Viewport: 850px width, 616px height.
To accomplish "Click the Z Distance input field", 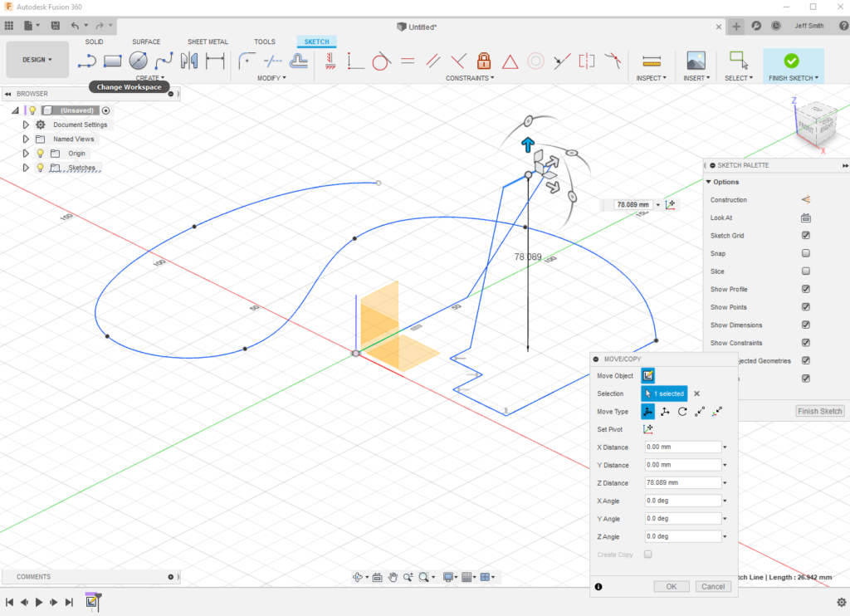I will [682, 482].
